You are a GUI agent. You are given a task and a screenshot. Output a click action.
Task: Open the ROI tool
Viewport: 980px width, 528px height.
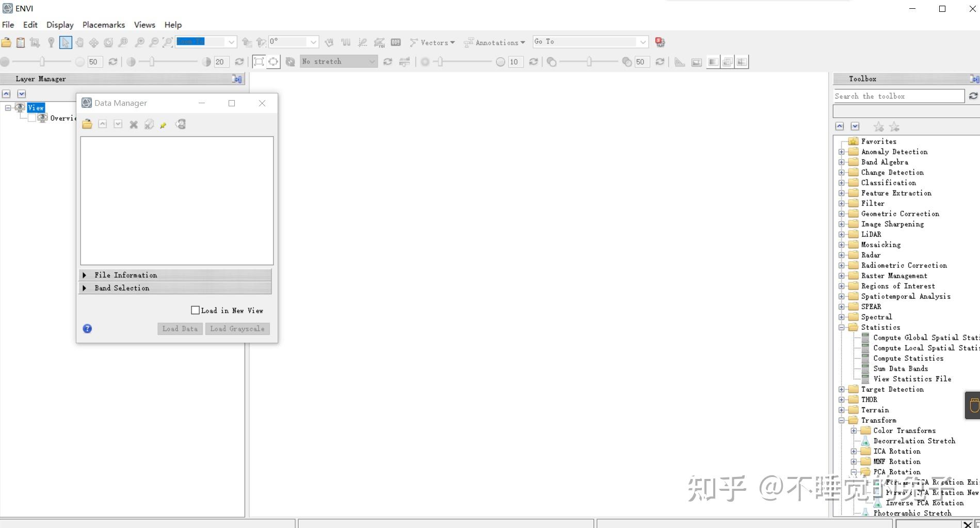[380, 42]
